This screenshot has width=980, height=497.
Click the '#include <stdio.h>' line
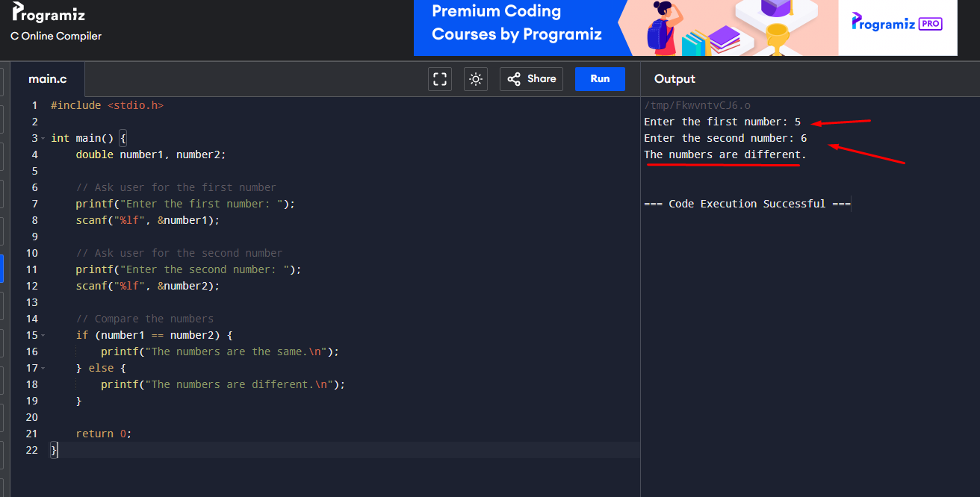click(107, 105)
